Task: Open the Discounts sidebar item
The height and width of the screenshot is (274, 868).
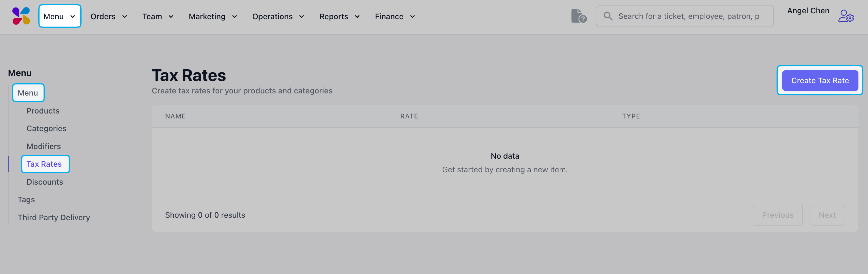Action: pos(44,182)
